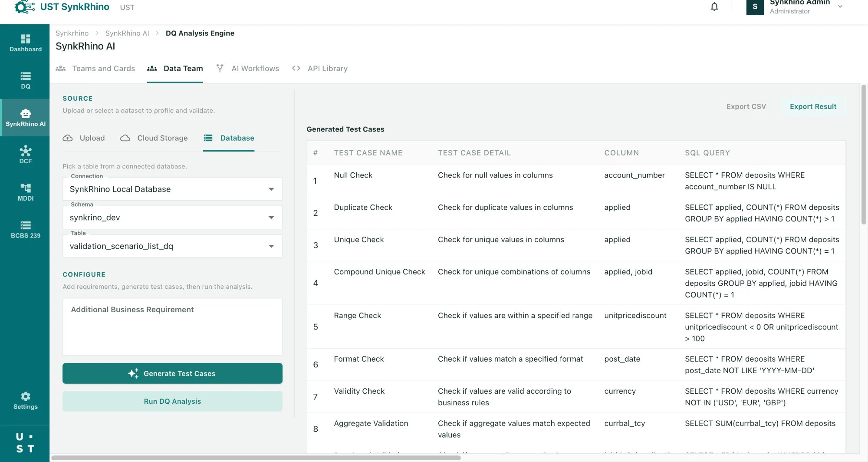
Task: Open the MDDI sidebar module
Action: 25,192
